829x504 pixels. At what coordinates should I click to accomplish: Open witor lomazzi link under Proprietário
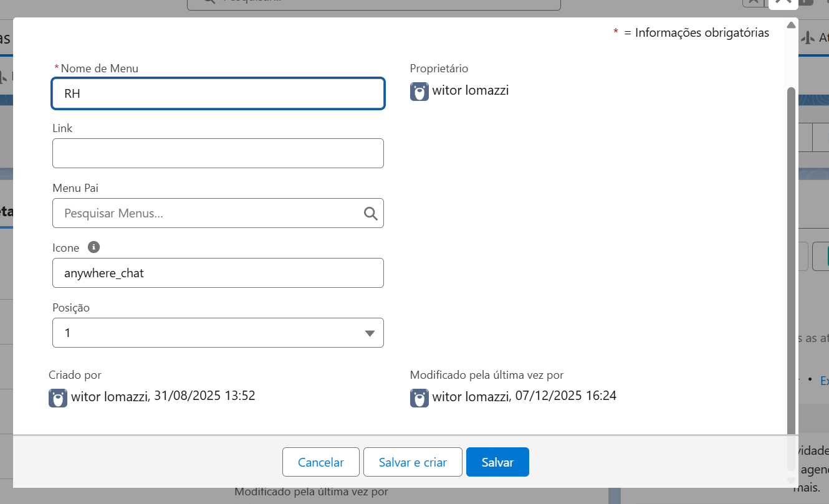click(471, 90)
